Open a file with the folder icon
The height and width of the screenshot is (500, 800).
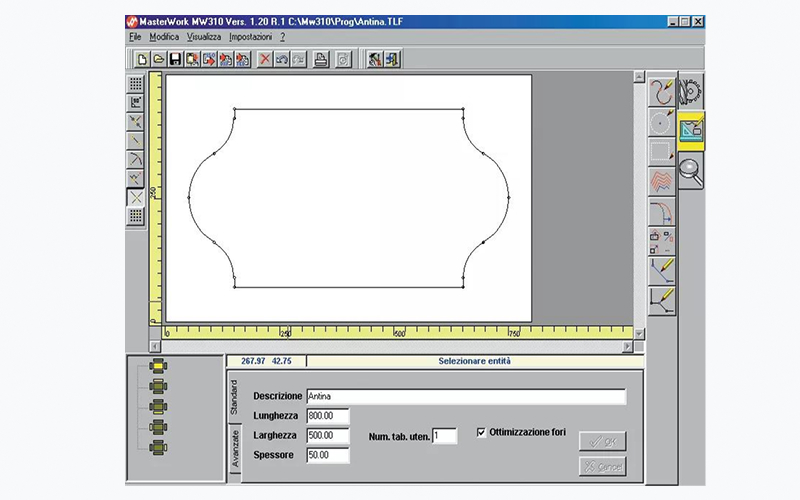click(159, 59)
